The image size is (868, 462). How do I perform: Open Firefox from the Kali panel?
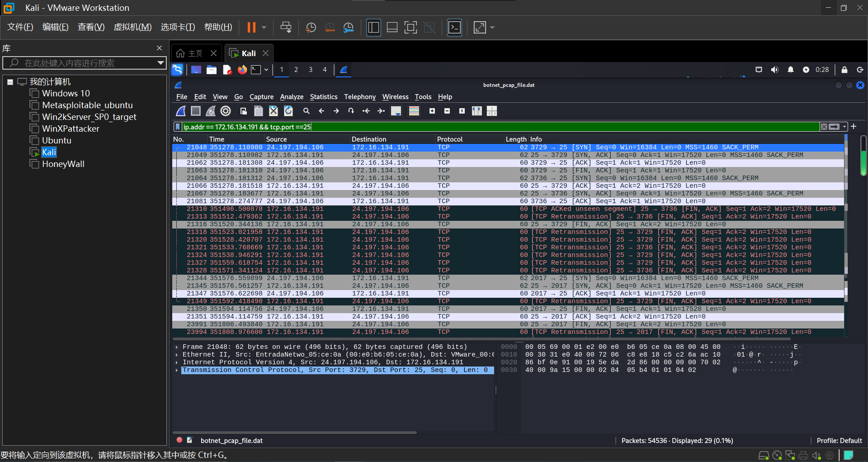coord(242,70)
